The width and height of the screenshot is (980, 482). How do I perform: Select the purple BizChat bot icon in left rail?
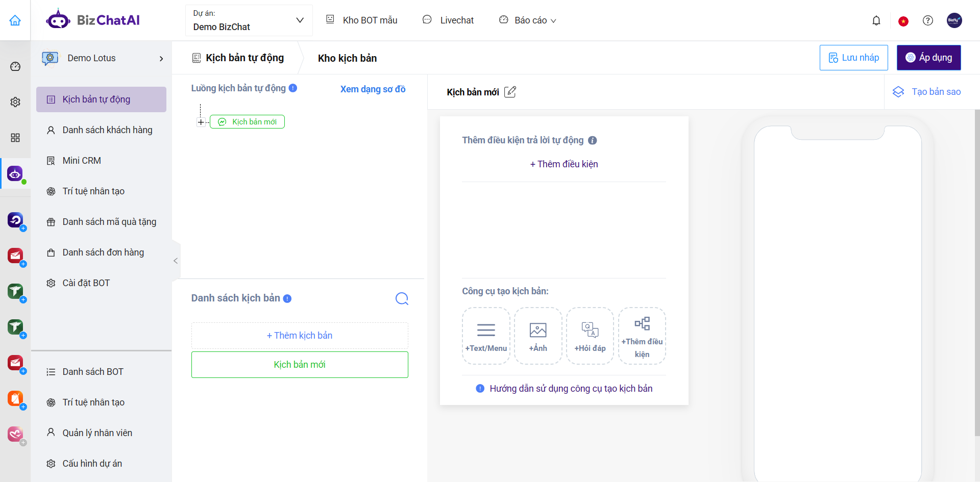pyautogui.click(x=15, y=173)
